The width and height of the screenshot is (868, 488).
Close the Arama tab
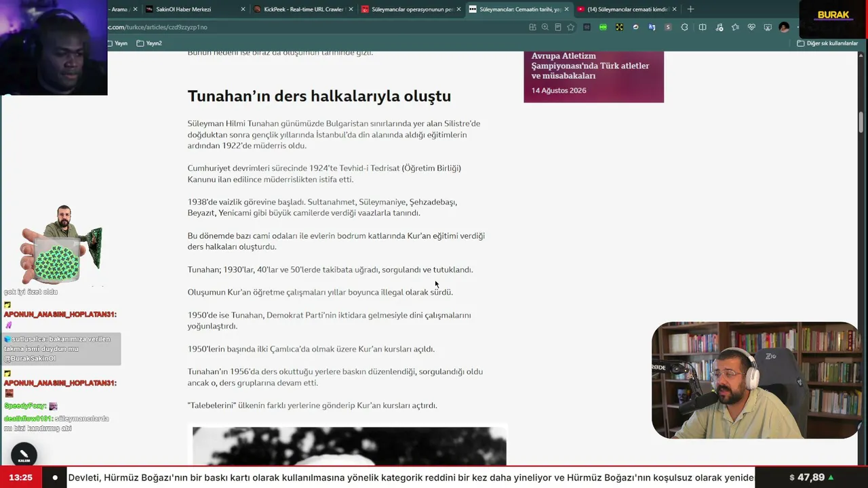coord(135,9)
